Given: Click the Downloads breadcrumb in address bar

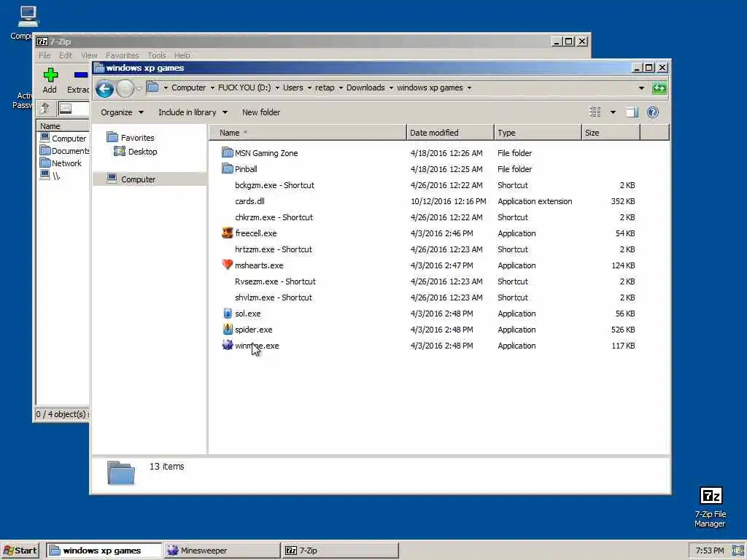Looking at the screenshot, I should [x=365, y=87].
